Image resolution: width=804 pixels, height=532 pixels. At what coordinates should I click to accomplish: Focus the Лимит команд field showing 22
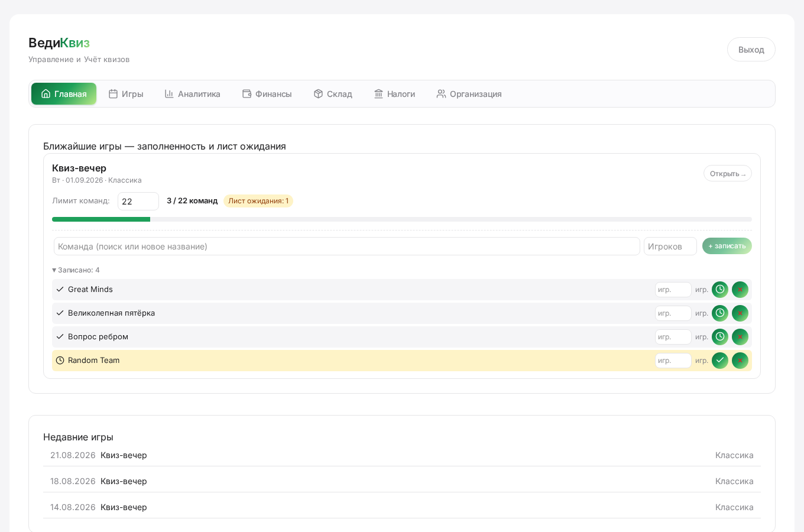[138, 202]
